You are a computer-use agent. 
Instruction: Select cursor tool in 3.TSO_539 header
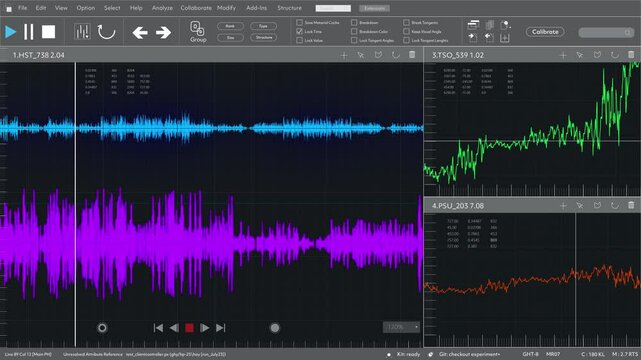[580, 55]
